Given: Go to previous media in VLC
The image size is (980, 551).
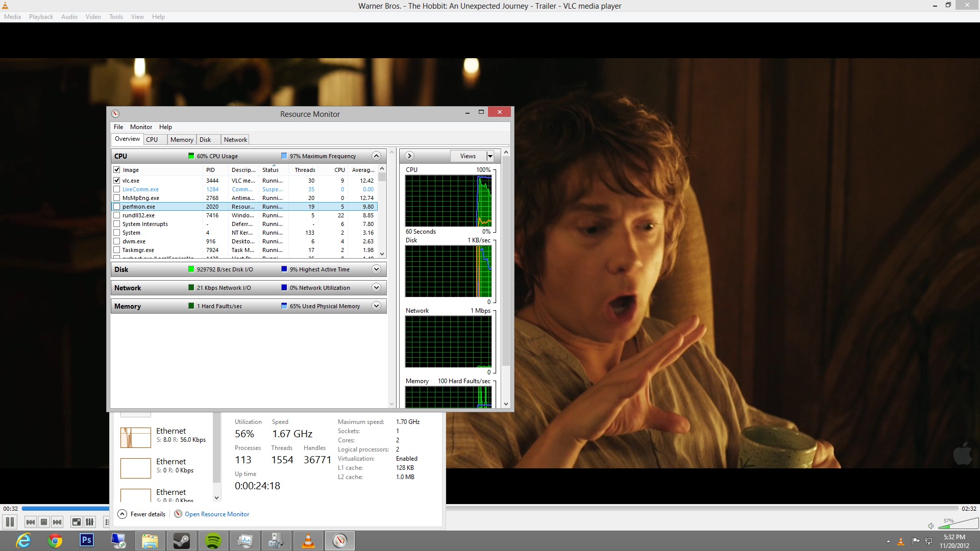Looking at the screenshot, I should tap(31, 522).
